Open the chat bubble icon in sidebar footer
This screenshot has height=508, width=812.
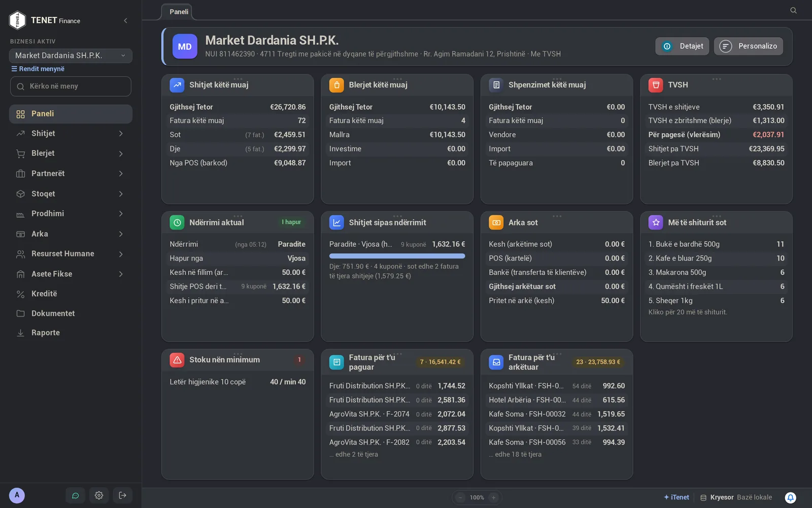[x=75, y=495]
